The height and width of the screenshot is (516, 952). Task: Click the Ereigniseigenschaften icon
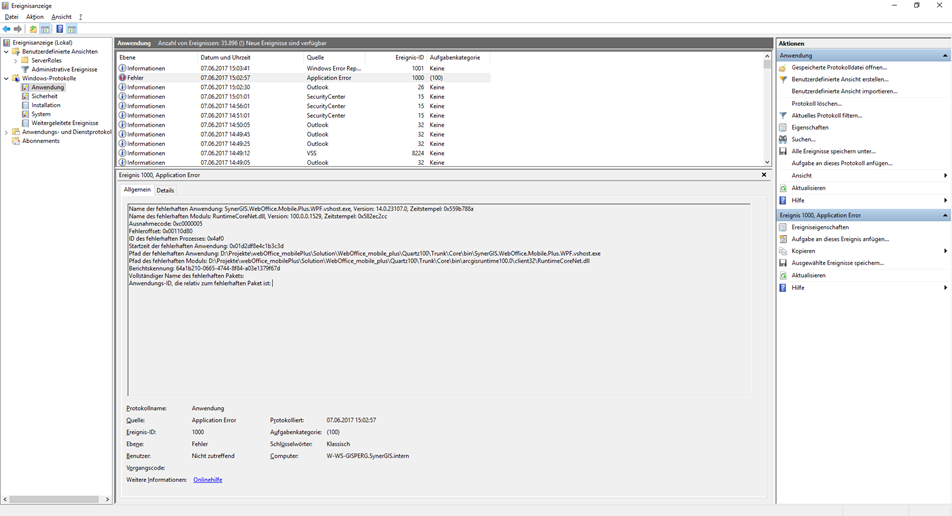click(x=783, y=227)
